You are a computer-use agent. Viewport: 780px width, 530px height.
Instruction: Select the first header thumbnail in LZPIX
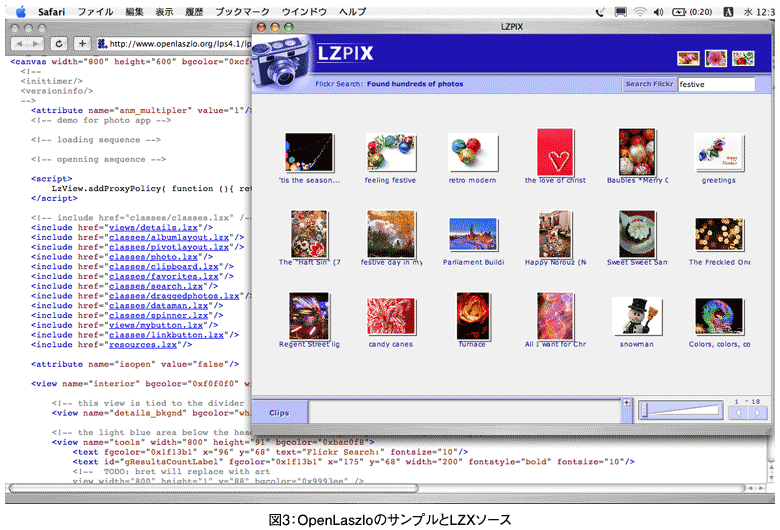688,58
